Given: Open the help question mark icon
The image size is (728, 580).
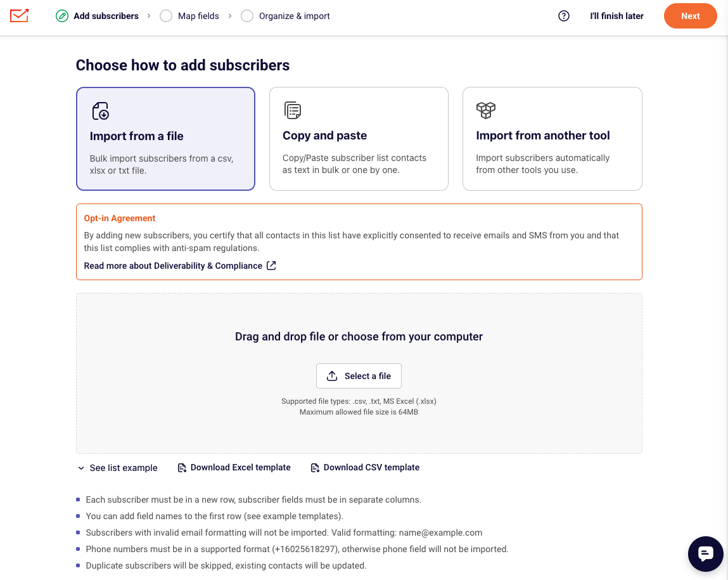Looking at the screenshot, I should (564, 16).
